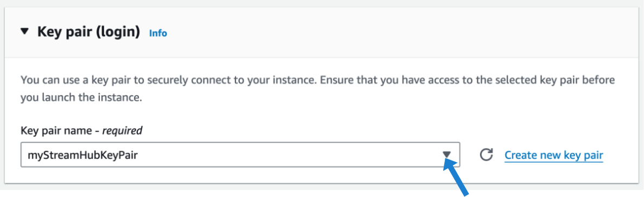The image size is (644, 197).
Task: Click the myStreamHubKeyPair text in selector
Action: tap(82, 155)
